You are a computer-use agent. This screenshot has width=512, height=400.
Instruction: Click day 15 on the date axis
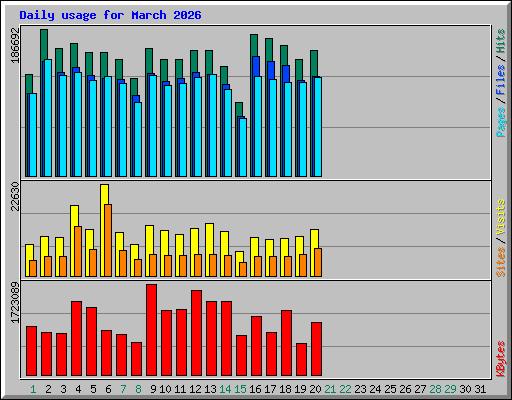tap(240, 389)
